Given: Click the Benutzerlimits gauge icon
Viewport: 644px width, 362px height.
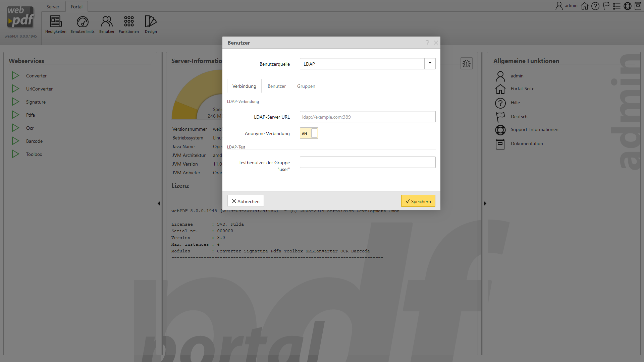Looking at the screenshot, I should click(83, 22).
